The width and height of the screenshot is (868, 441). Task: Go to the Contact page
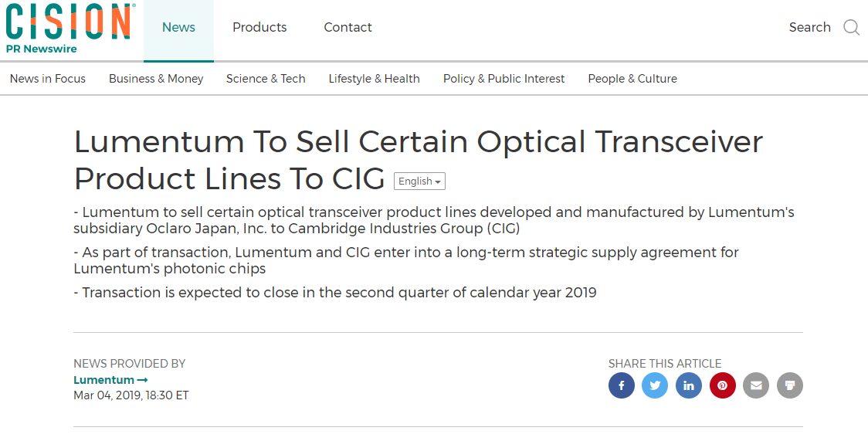point(348,28)
